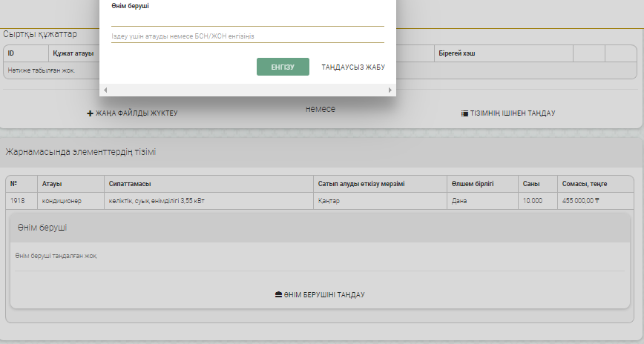Click the Сомасы, теңге column header
Screen dimensions: 644x344
585,184
